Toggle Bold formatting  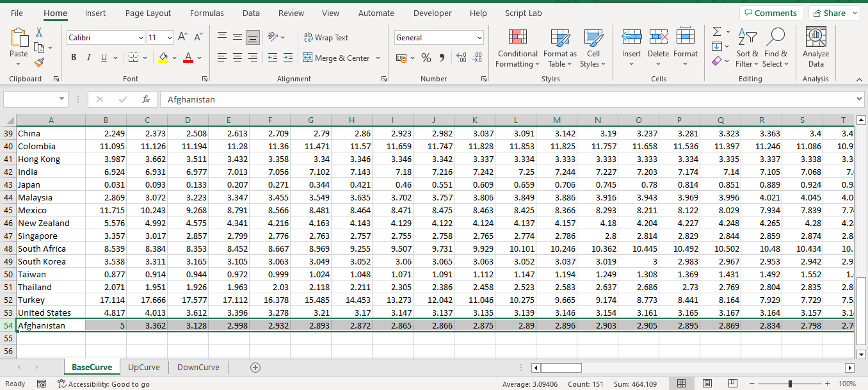(74, 58)
